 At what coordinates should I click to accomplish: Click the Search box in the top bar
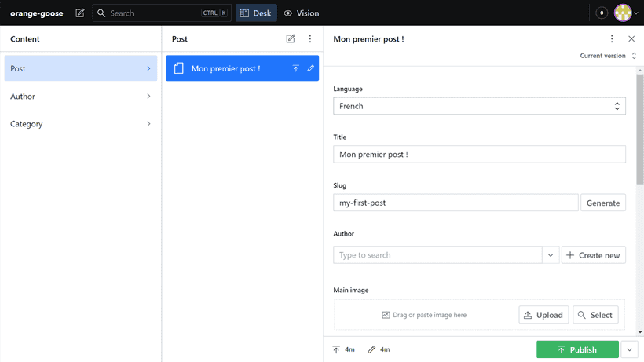click(x=162, y=13)
